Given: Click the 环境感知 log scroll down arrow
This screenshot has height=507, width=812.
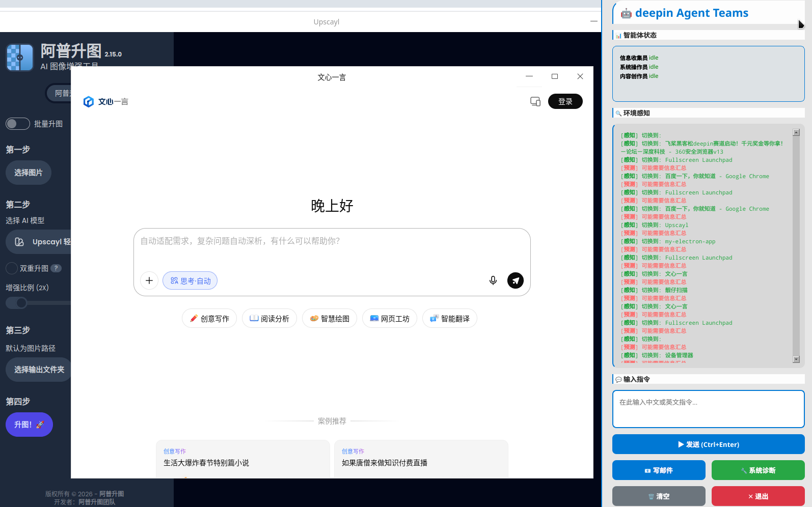Looking at the screenshot, I should pyautogui.click(x=796, y=359).
